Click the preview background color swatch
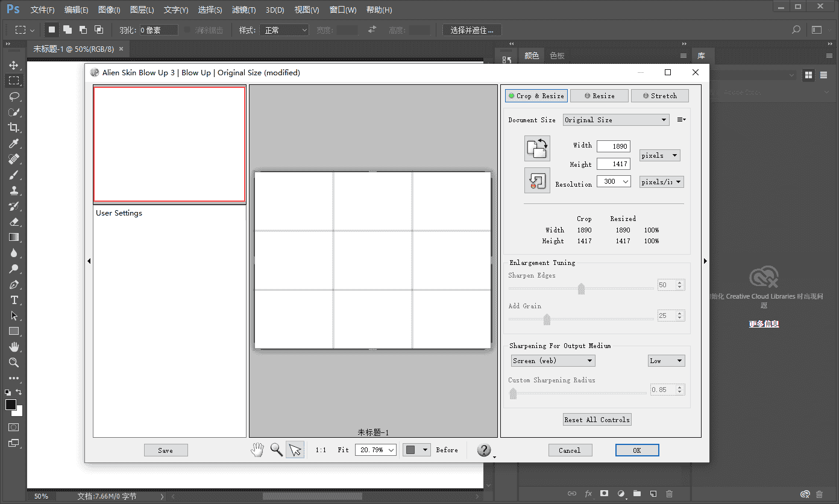 click(x=411, y=450)
